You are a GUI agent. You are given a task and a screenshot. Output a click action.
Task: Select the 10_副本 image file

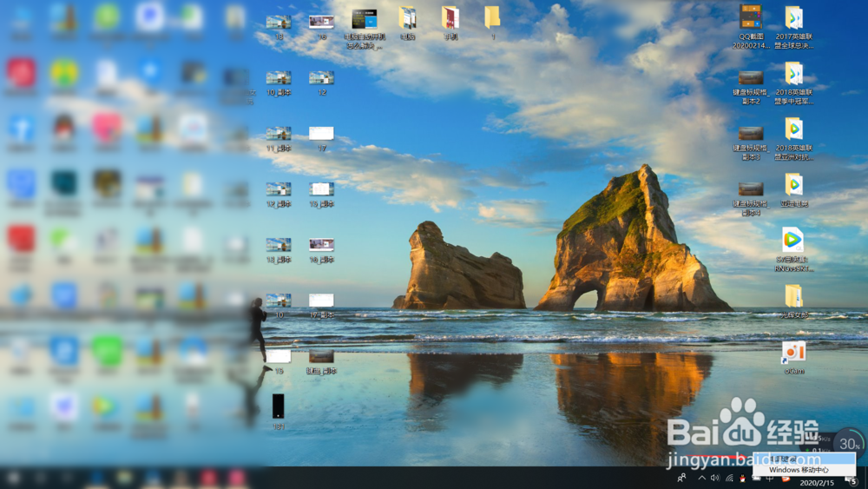pyautogui.click(x=279, y=83)
